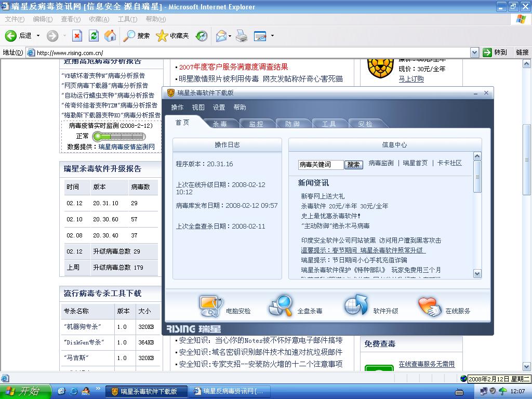Open Rising 操作 menu
This screenshot has width=532, height=399.
[177, 108]
